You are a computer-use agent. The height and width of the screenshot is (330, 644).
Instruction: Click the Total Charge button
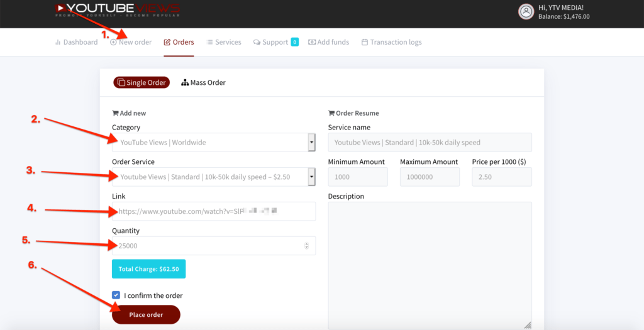coord(148,269)
